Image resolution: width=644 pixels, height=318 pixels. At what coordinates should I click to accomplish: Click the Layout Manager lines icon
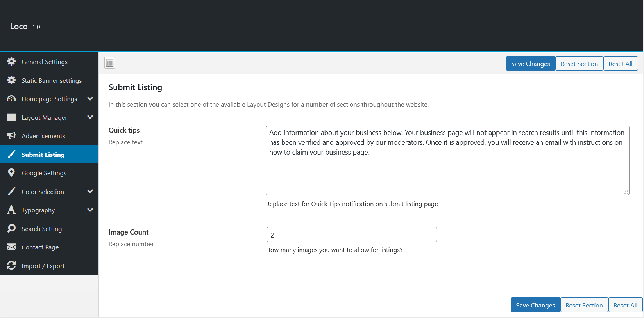[11, 117]
